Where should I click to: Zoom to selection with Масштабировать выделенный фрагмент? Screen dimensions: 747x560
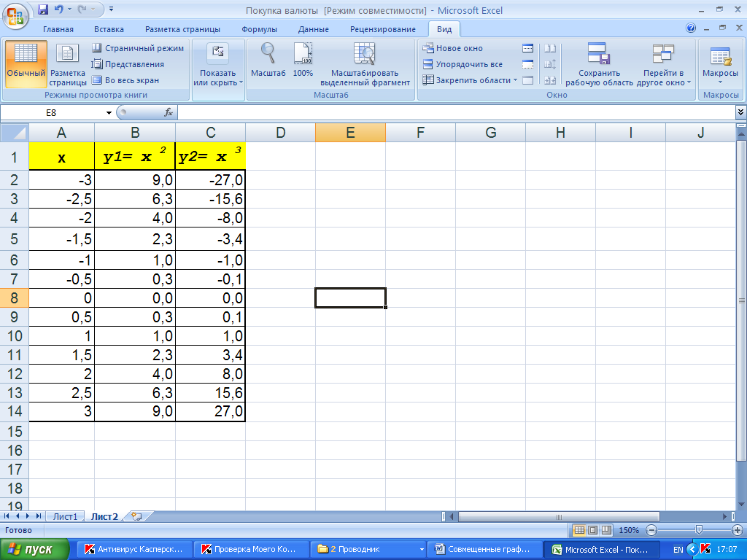pyautogui.click(x=365, y=64)
